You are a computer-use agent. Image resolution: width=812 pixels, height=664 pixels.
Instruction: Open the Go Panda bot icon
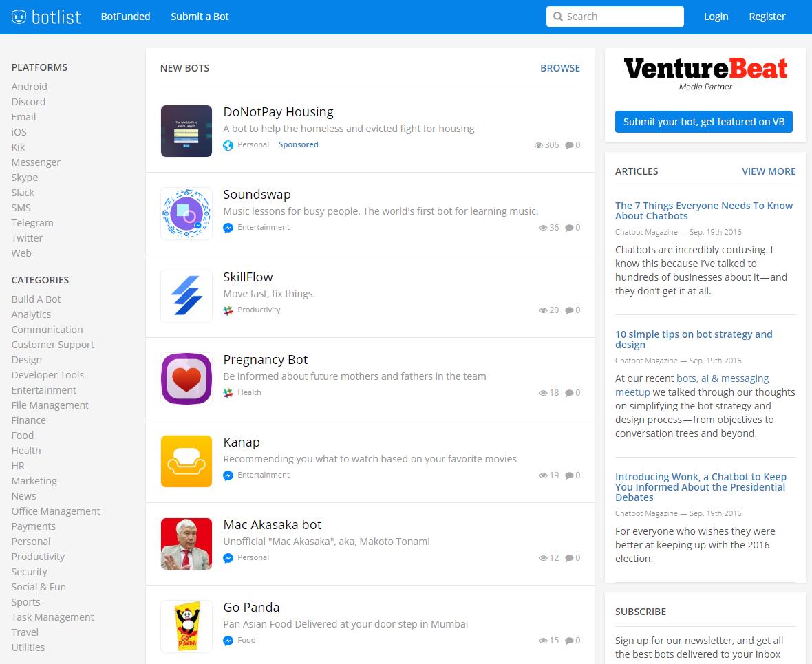(186, 626)
